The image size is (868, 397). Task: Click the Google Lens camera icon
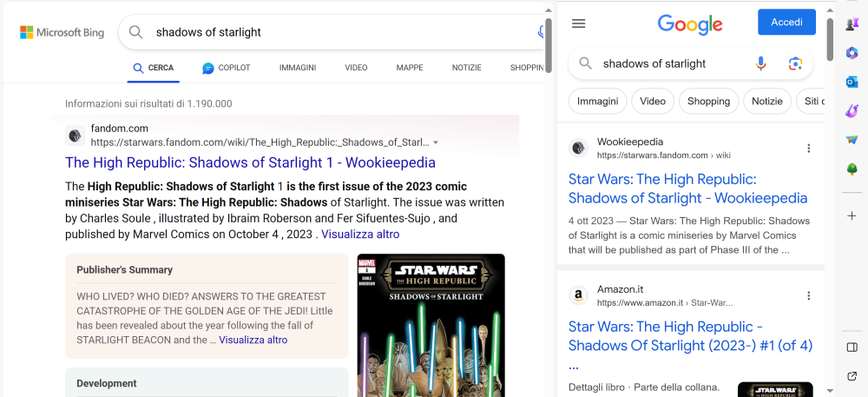(x=795, y=63)
